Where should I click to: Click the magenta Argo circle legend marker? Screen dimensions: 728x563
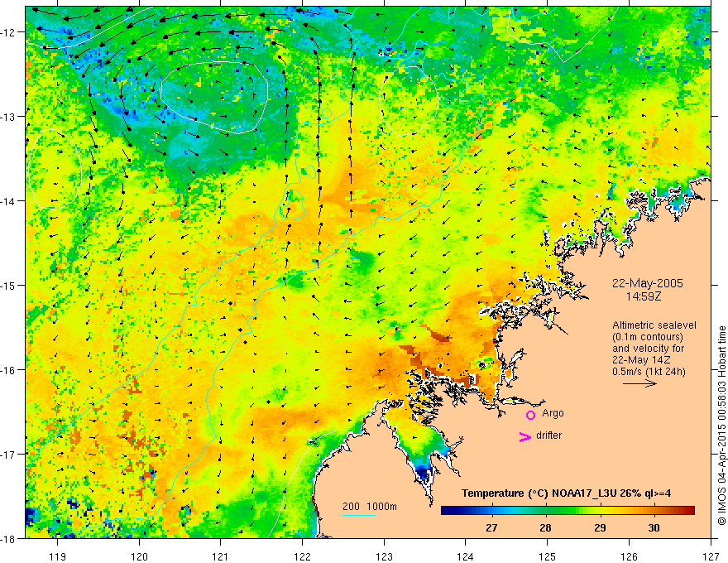click(x=530, y=415)
